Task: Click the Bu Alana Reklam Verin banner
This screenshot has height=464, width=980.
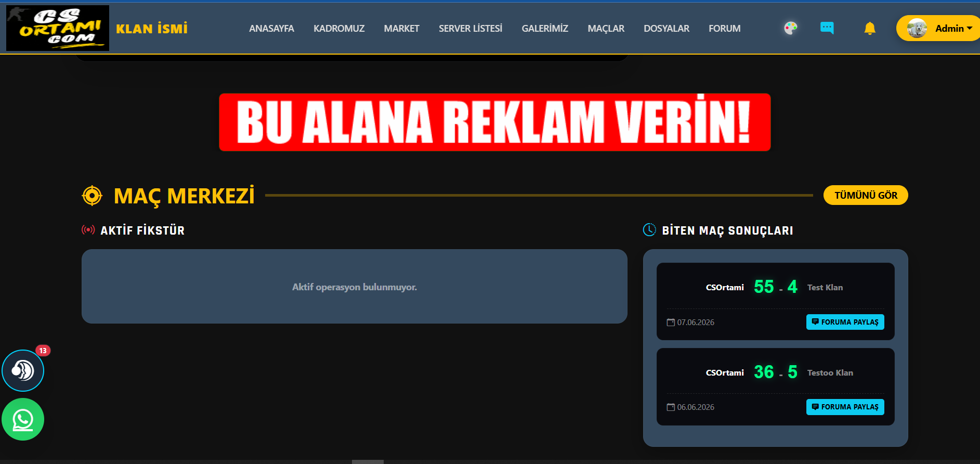Action: (495, 122)
